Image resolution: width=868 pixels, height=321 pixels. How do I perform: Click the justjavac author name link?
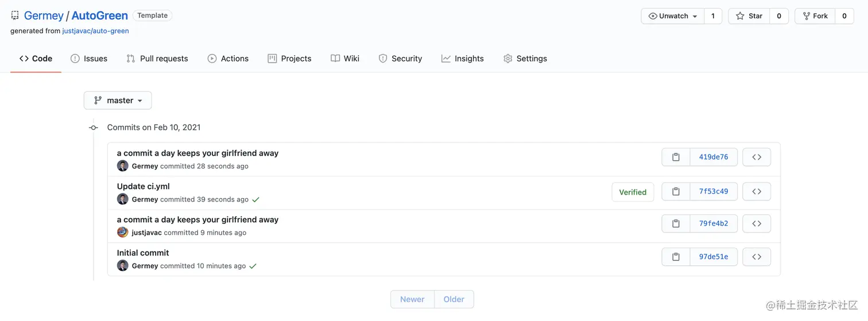[147, 233]
